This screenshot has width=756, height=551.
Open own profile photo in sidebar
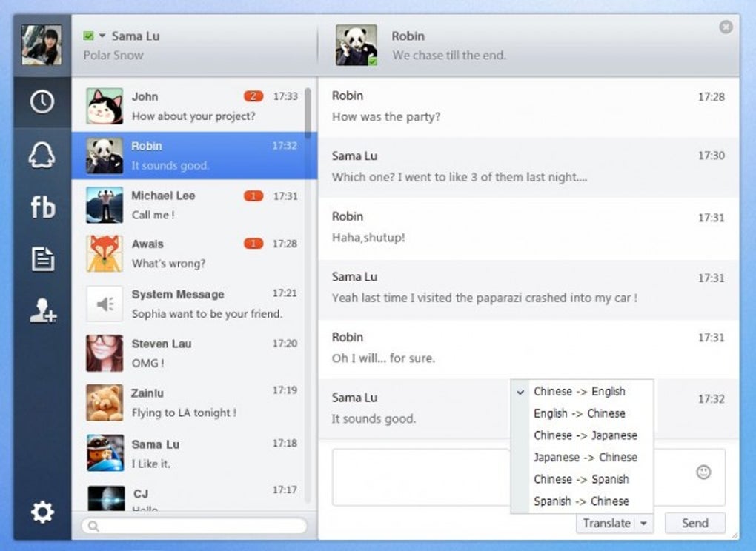point(42,44)
